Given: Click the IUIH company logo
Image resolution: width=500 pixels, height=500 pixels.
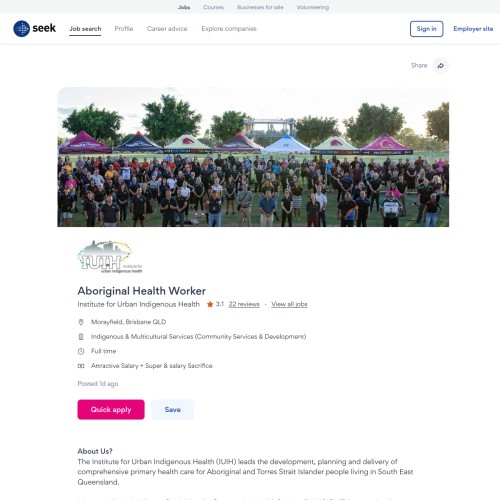Looking at the screenshot, I should [110, 257].
